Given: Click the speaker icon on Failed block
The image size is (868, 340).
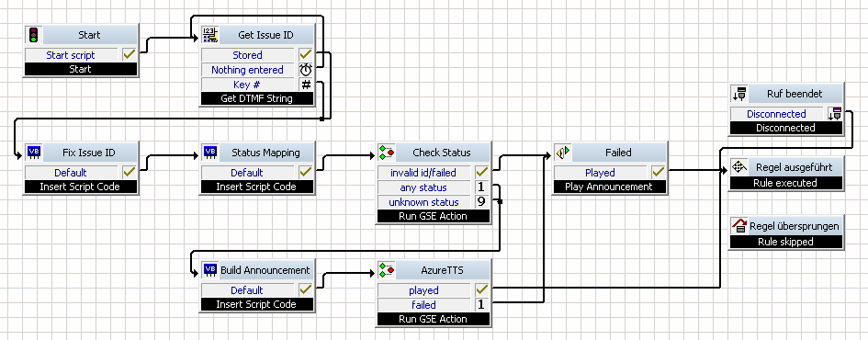Looking at the screenshot, I should [562, 153].
